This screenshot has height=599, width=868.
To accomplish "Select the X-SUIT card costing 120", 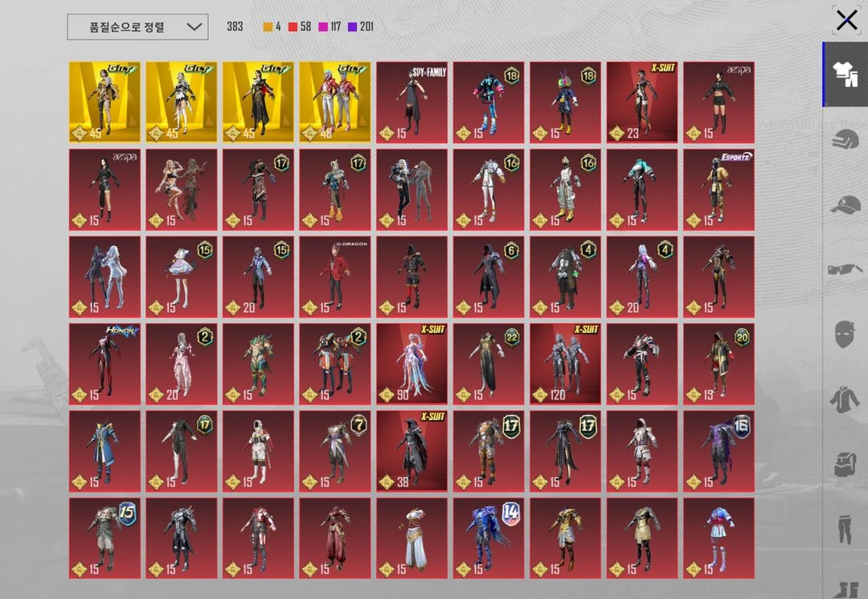I will [x=565, y=364].
